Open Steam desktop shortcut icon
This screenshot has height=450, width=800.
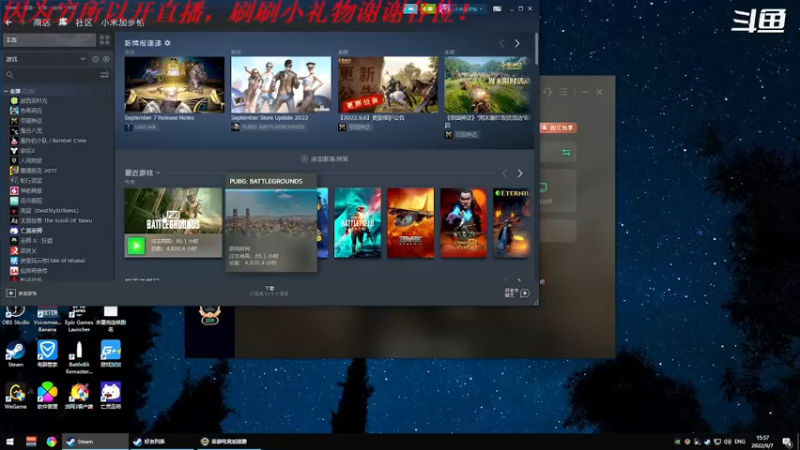tap(15, 354)
